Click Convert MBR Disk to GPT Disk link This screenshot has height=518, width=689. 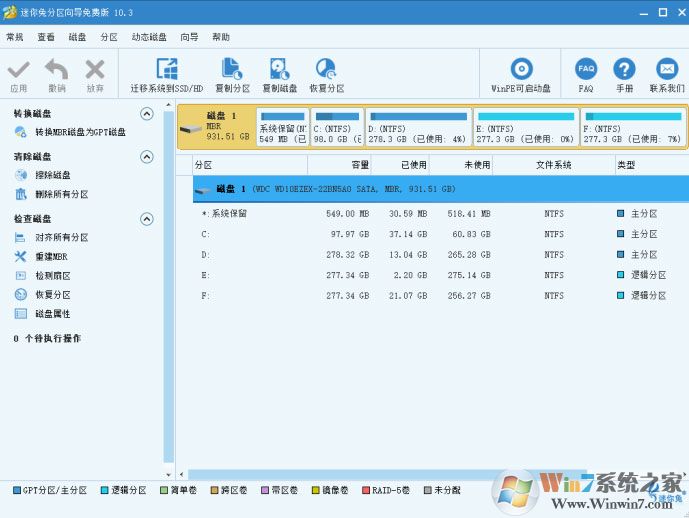[x=80, y=132]
